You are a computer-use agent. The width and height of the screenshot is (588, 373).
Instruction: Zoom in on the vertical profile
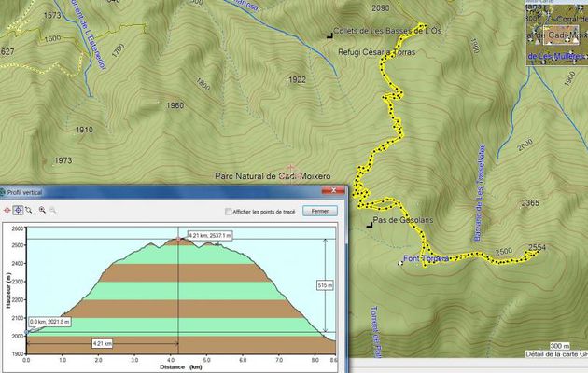tap(42, 210)
